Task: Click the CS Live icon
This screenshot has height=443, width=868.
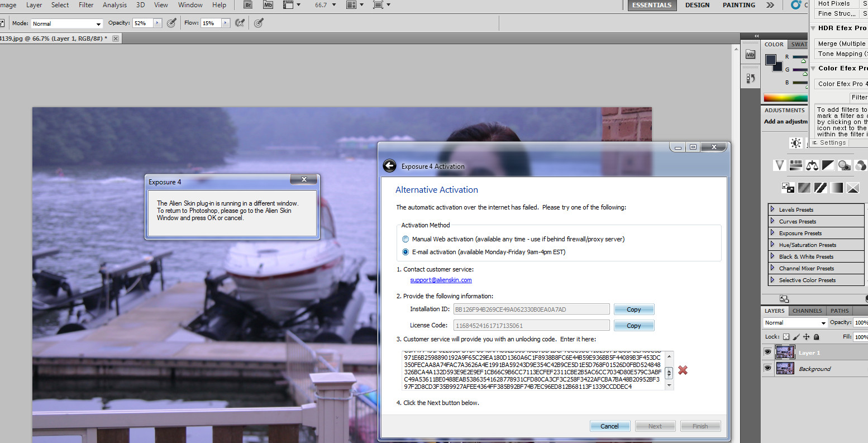Action: tap(796, 5)
